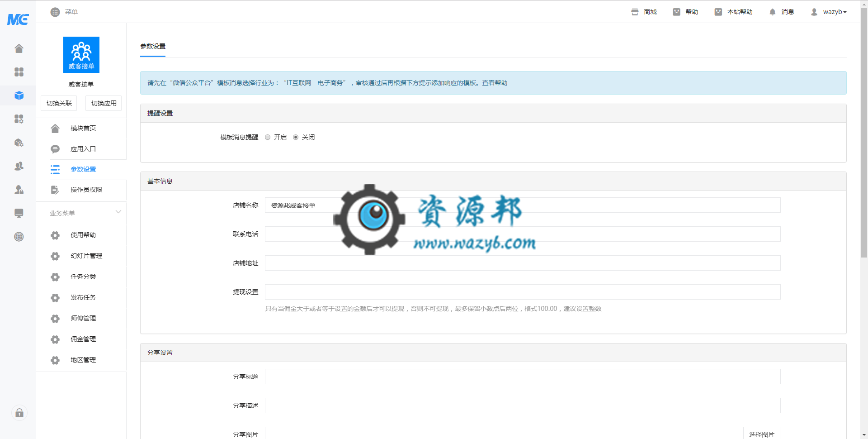Open the monitor icon in left rail
868x439 pixels.
click(x=19, y=213)
